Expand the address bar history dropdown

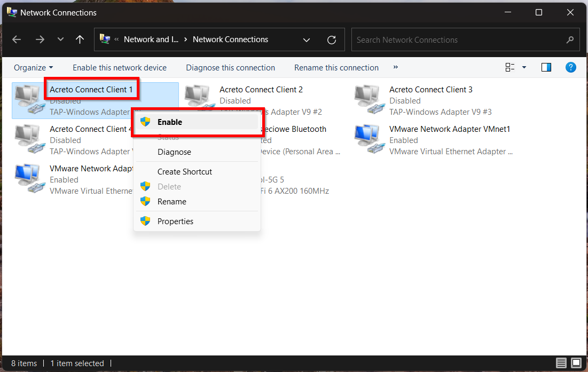click(x=307, y=39)
